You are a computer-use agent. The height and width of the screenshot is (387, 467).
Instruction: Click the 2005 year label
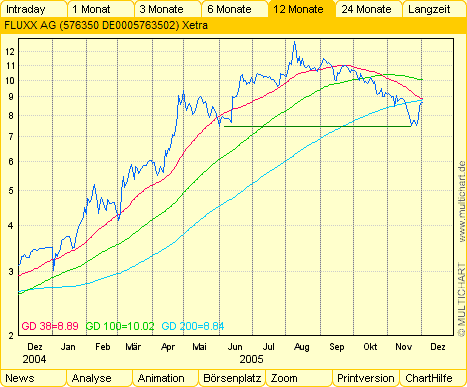251,359
